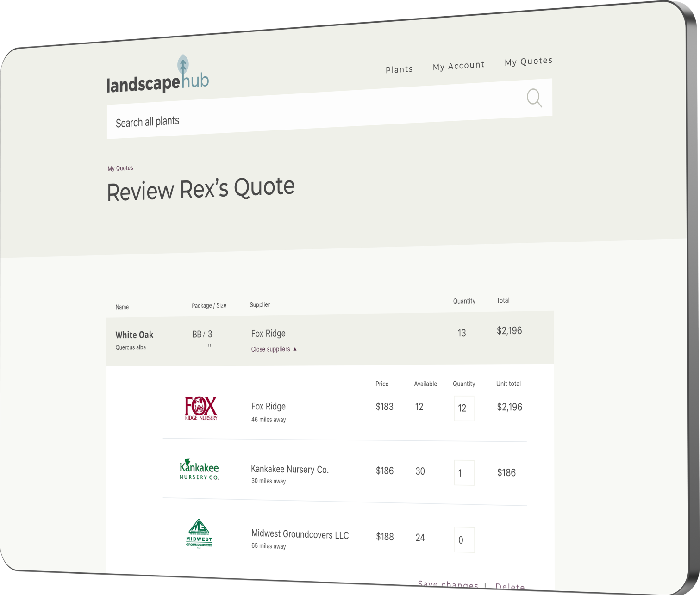Click the Save changes link
The image size is (700, 595).
pyautogui.click(x=448, y=585)
